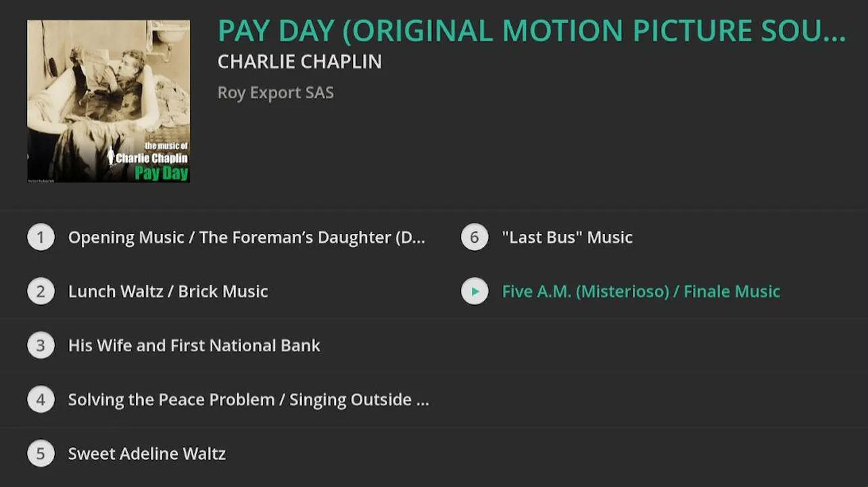Select His Wife and First National Bank

point(194,346)
